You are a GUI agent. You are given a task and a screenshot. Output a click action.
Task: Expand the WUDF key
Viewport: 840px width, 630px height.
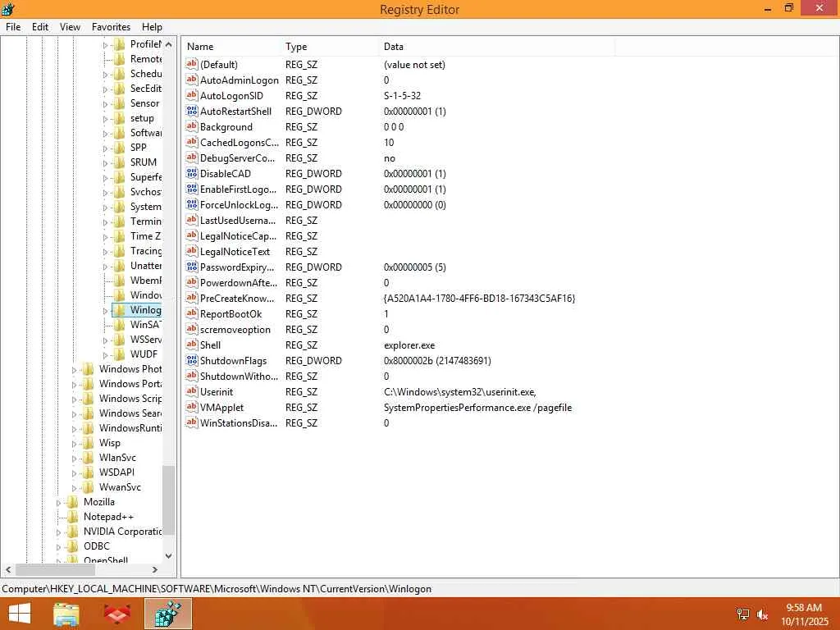tap(105, 354)
